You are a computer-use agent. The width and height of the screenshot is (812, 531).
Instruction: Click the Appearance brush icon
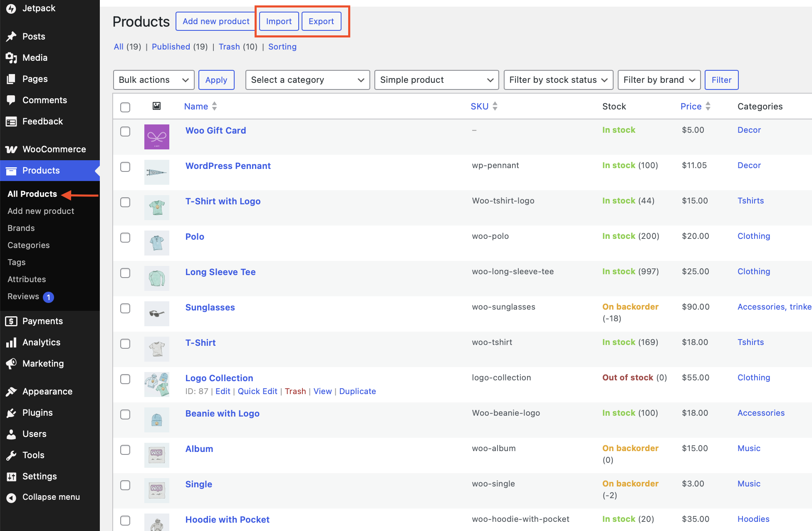(11, 391)
